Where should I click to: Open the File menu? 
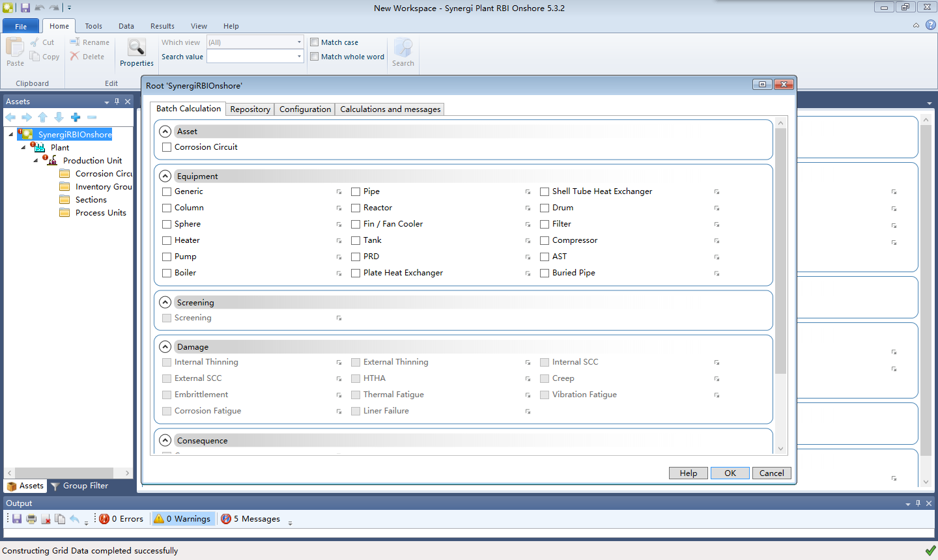pos(21,26)
